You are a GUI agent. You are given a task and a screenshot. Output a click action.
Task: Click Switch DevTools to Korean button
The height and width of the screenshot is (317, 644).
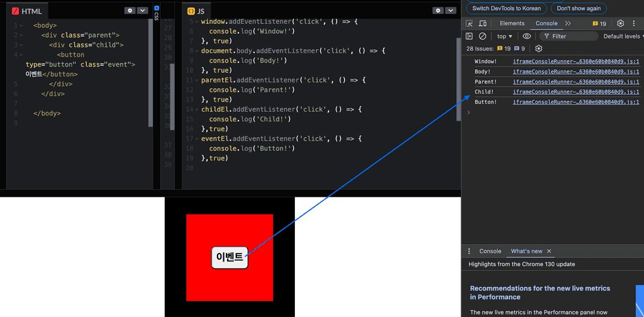pos(506,8)
